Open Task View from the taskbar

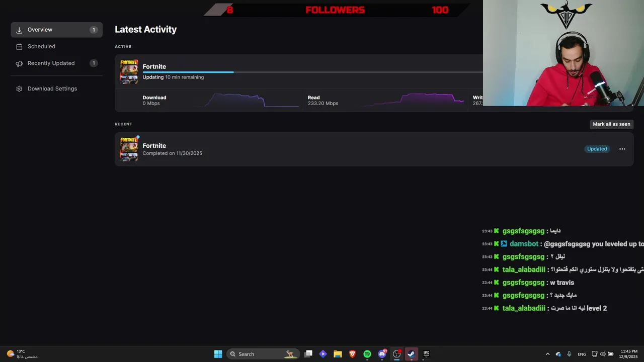tap(308, 354)
